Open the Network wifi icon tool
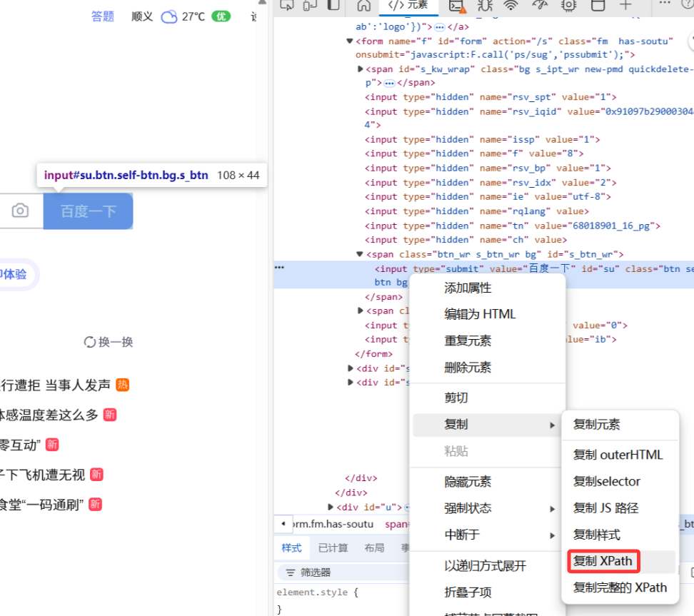694x616 pixels. (511, 5)
